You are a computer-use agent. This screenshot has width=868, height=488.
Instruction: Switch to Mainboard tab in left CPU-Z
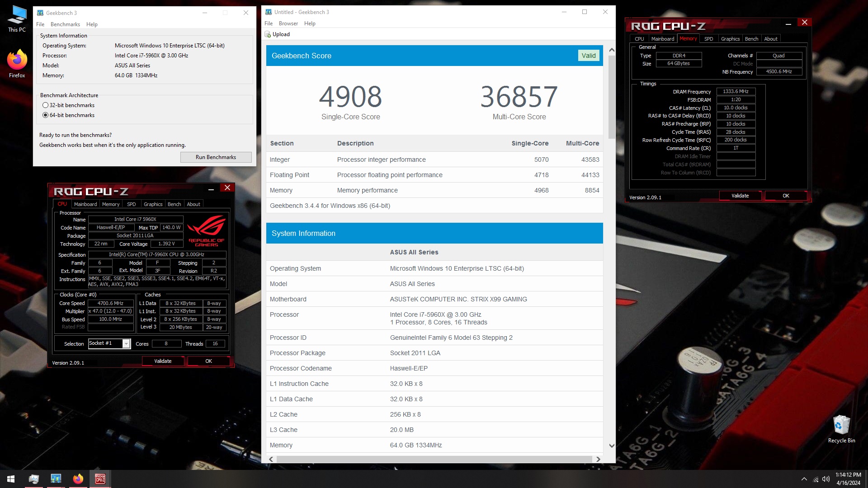point(85,204)
